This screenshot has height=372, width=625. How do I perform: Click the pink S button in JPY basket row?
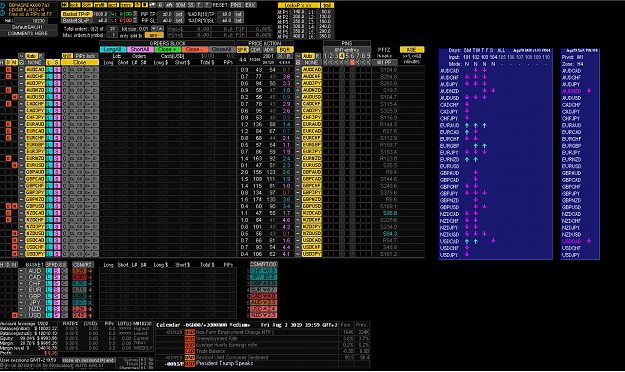click(x=56, y=302)
